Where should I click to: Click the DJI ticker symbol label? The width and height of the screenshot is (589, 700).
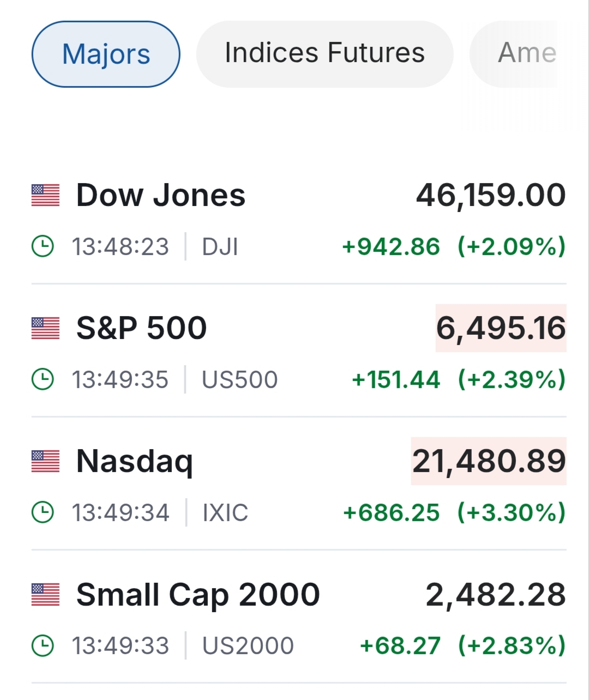click(220, 246)
